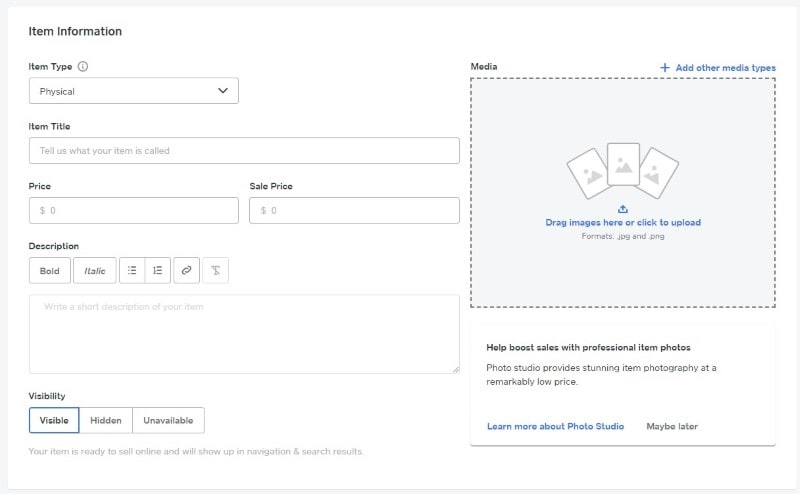
Task: Open the Item Type dropdown
Action: click(134, 91)
